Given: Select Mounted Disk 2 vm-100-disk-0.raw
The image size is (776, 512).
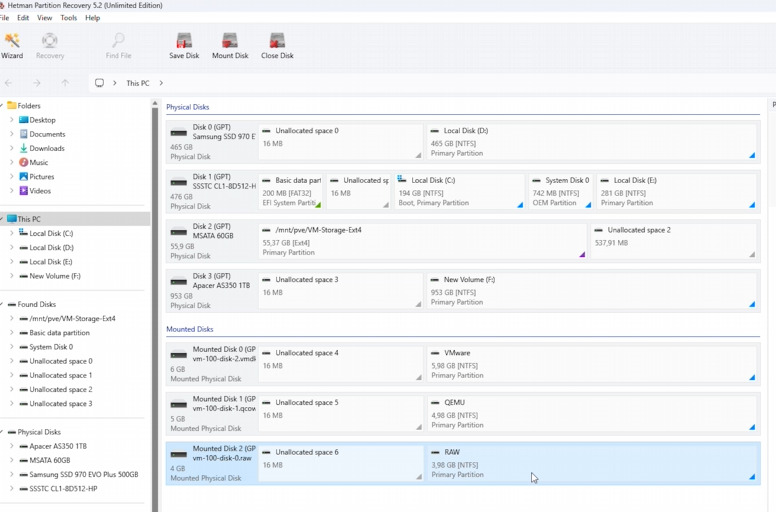Looking at the screenshot, I should (212, 463).
